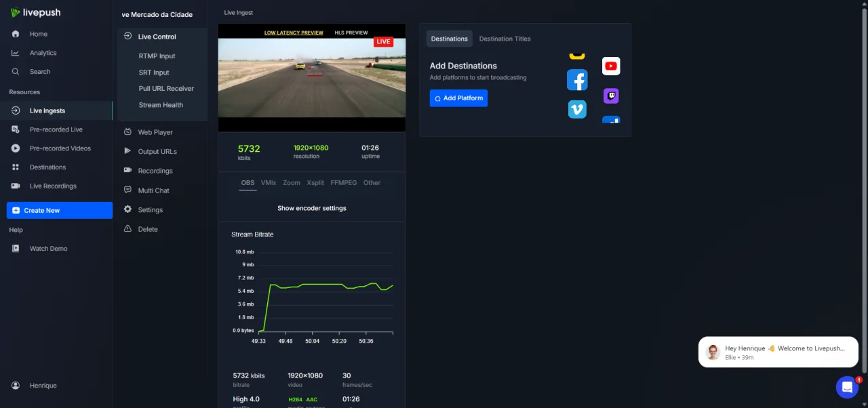The image size is (868, 408).
Task: Click the 5732 kbits stat
Action: click(249, 152)
